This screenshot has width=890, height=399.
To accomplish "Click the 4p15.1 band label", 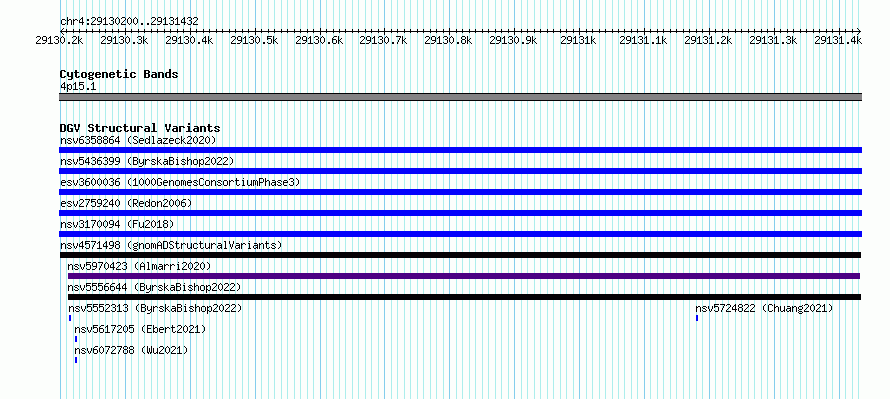I will coord(78,86).
